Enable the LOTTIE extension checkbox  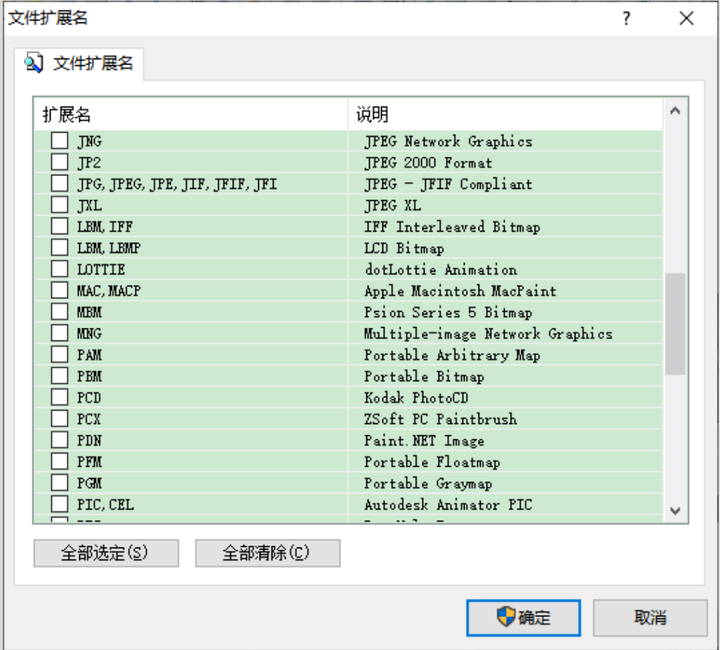pos(59,269)
